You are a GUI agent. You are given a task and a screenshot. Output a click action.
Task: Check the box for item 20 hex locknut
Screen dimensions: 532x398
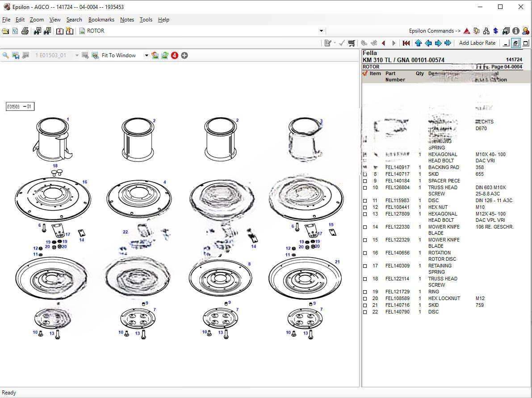point(365,298)
